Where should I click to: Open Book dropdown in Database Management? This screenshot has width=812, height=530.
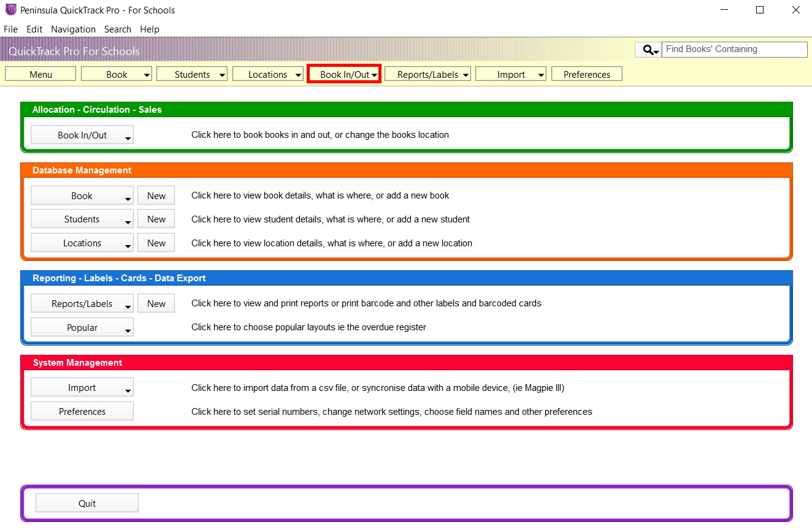click(x=82, y=195)
